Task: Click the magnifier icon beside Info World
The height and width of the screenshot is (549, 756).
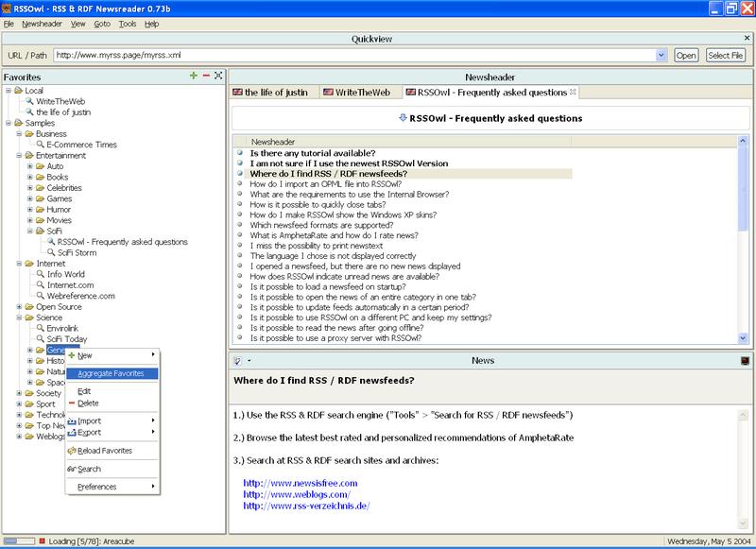Action: pos(41,274)
